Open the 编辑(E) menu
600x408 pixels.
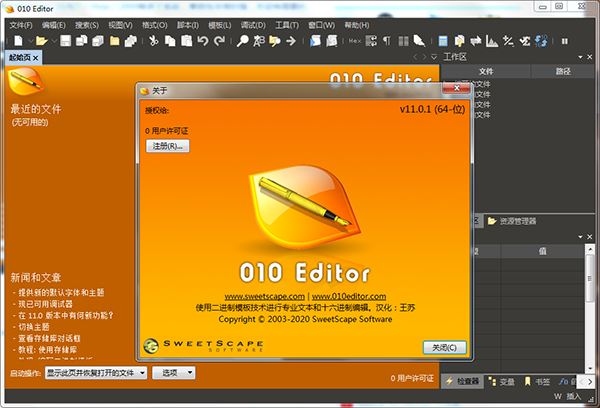54,25
